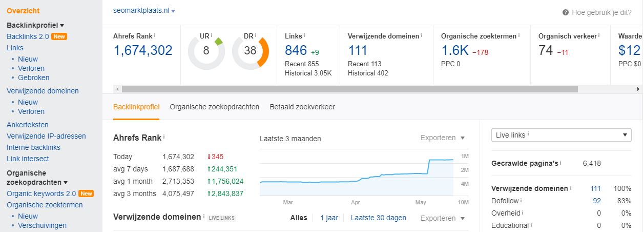The height and width of the screenshot is (232, 644).
Task: Click the Links count 846
Action: (x=296, y=50)
